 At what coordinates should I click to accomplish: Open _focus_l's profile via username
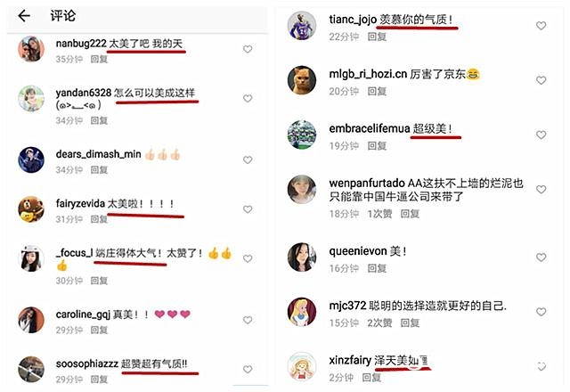[74, 253]
